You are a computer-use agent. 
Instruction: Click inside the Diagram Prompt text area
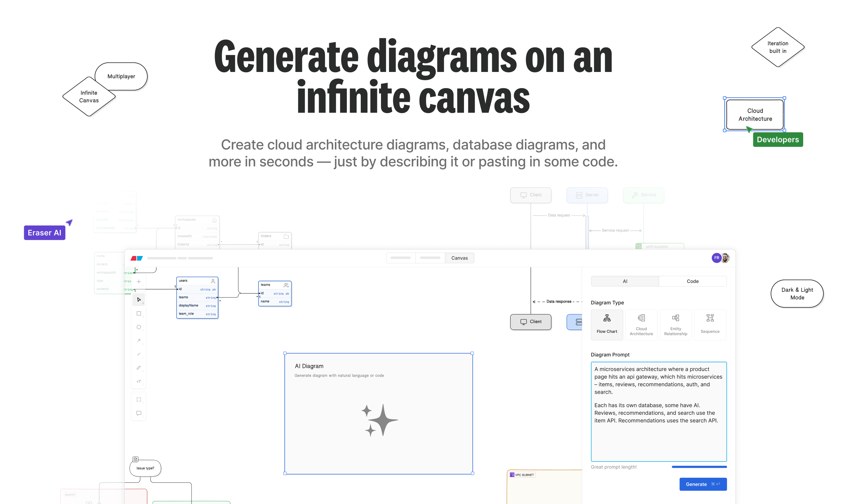658,438
